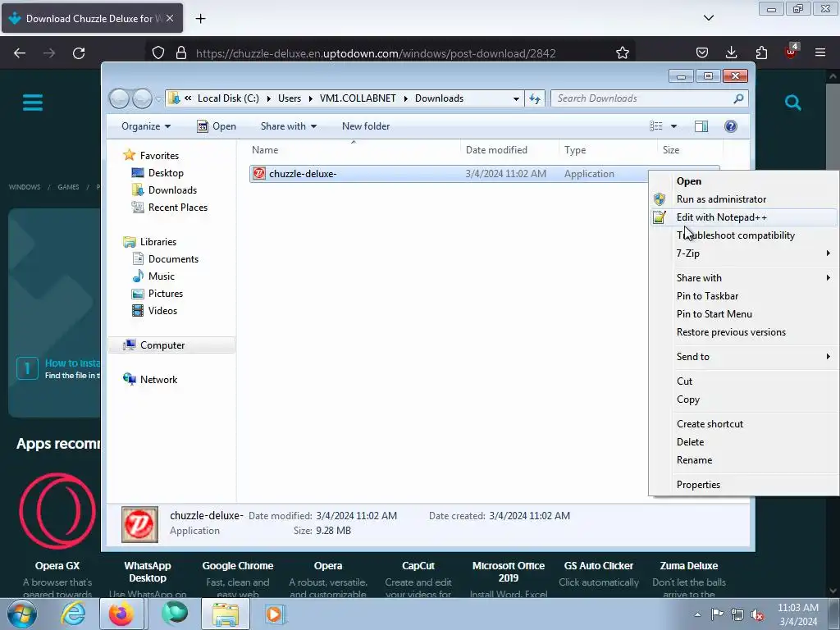
Task: Select Downloads in navigation pane
Action: (172, 190)
